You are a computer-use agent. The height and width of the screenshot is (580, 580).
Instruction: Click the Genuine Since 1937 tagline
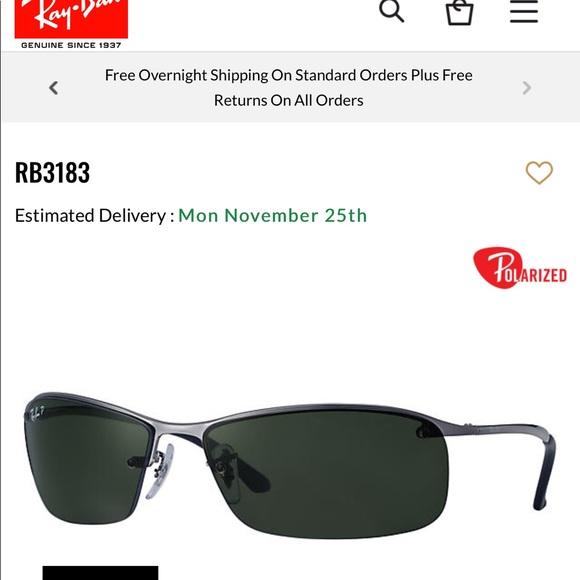(71, 45)
